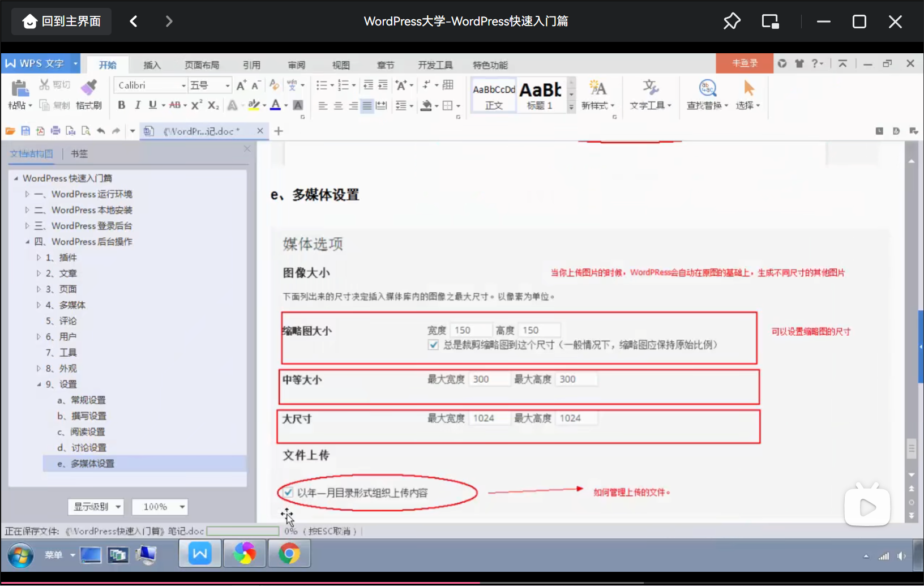The width and height of the screenshot is (924, 586).
Task: Select the Format Painter brush icon
Action: click(89, 87)
